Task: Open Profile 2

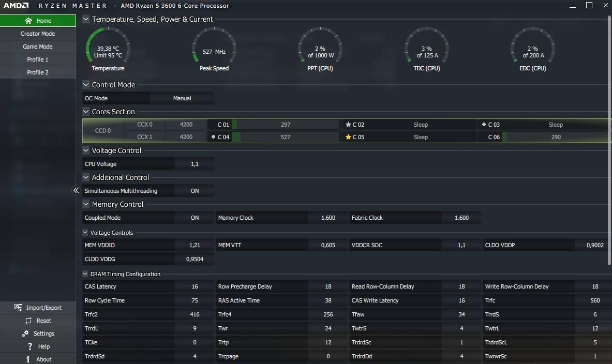Action: click(x=38, y=72)
